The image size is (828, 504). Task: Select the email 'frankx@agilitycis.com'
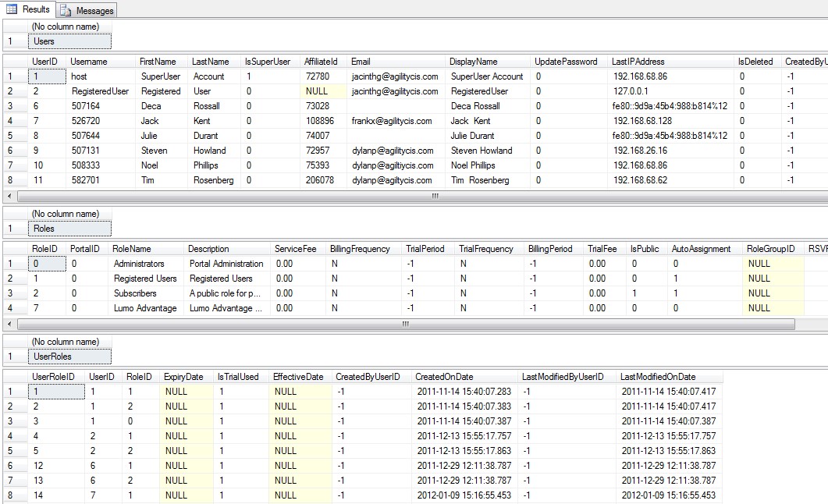(396, 121)
